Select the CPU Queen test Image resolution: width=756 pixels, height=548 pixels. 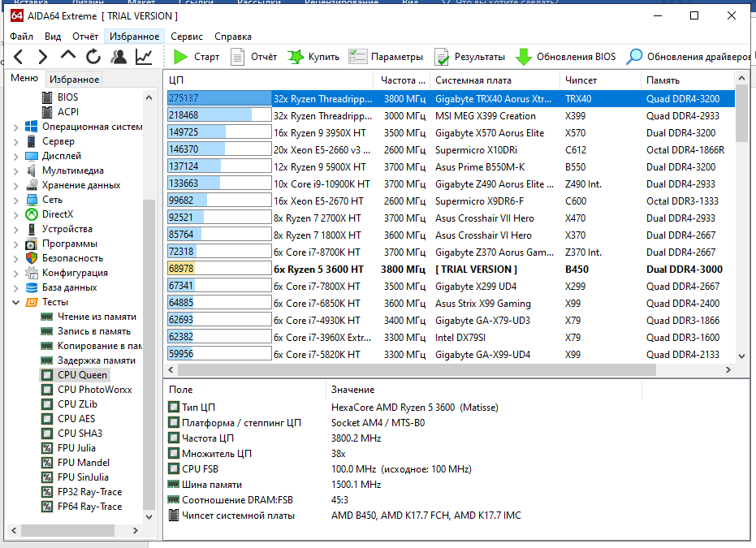coord(74,375)
